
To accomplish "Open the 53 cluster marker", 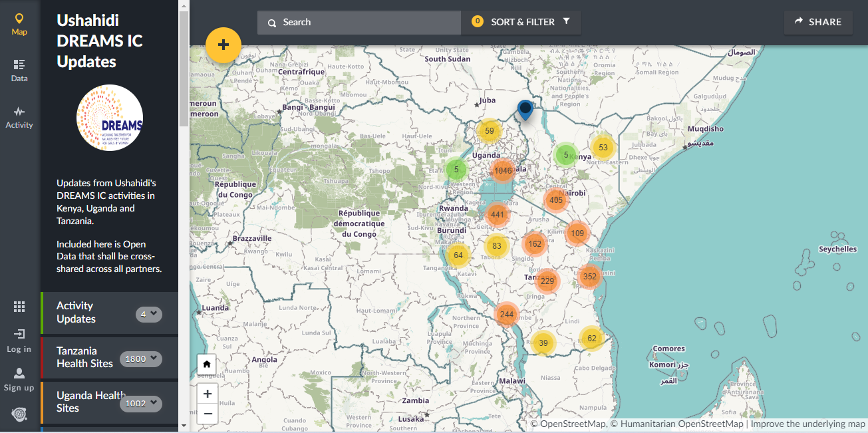I will [603, 148].
